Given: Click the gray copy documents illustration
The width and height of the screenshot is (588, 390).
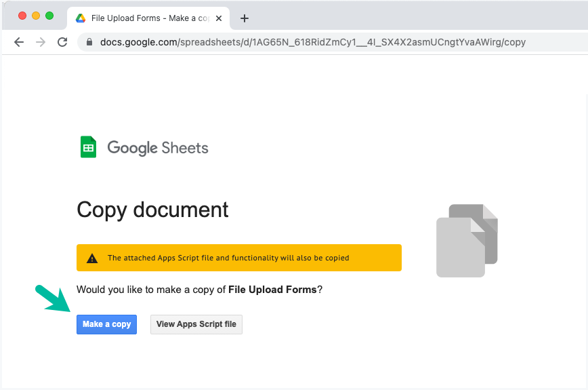Looking at the screenshot, I should tap(467, 241).
